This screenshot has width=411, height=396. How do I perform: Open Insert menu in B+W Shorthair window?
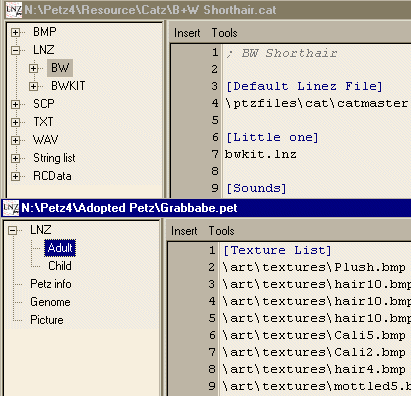(187, 33)
